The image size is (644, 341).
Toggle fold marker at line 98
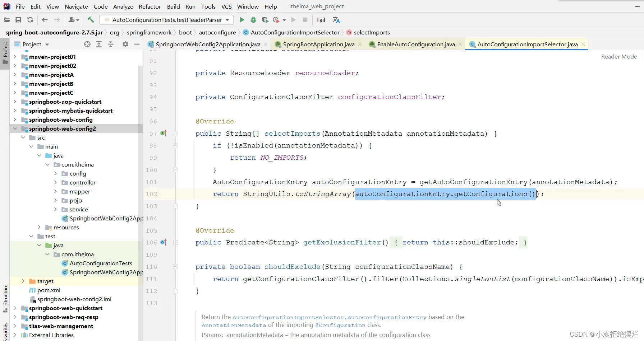click(x=175, y=146)
